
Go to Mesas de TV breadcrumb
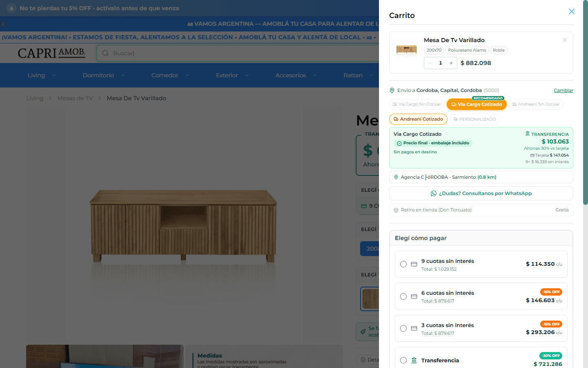click(75, 98)
